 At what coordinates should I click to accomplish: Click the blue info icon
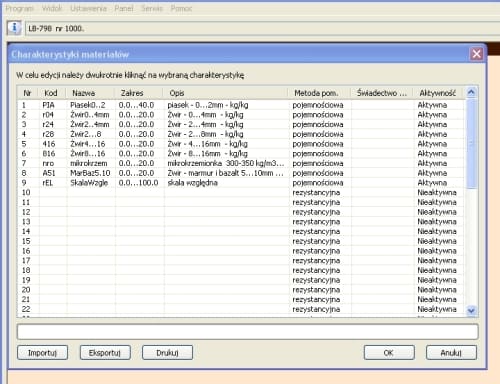[14, 28]
